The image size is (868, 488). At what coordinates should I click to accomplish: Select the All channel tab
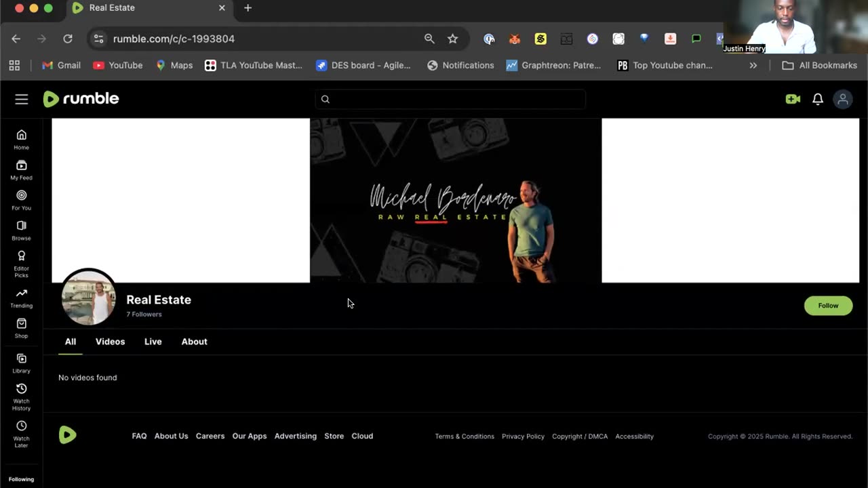[71, 342]
